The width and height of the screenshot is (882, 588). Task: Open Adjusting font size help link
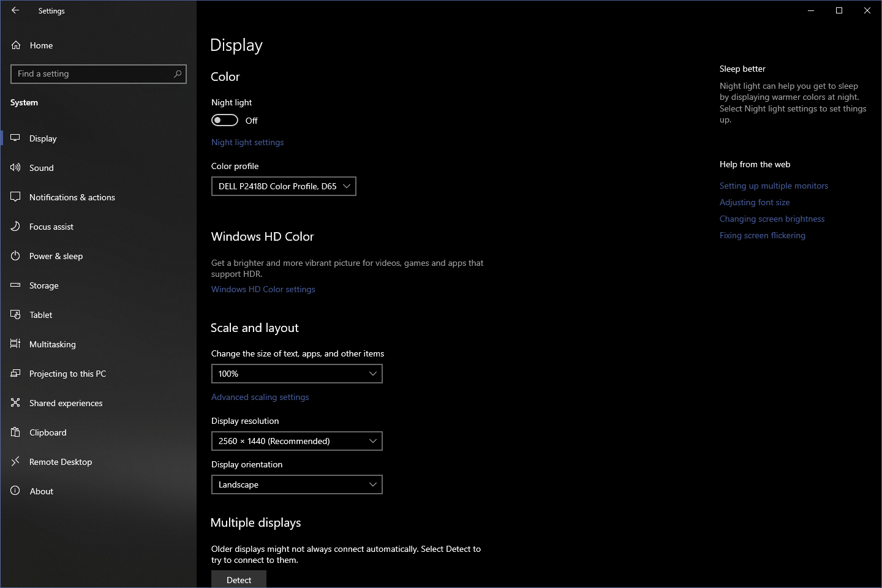pyautogui.click(x=755, y=202)
